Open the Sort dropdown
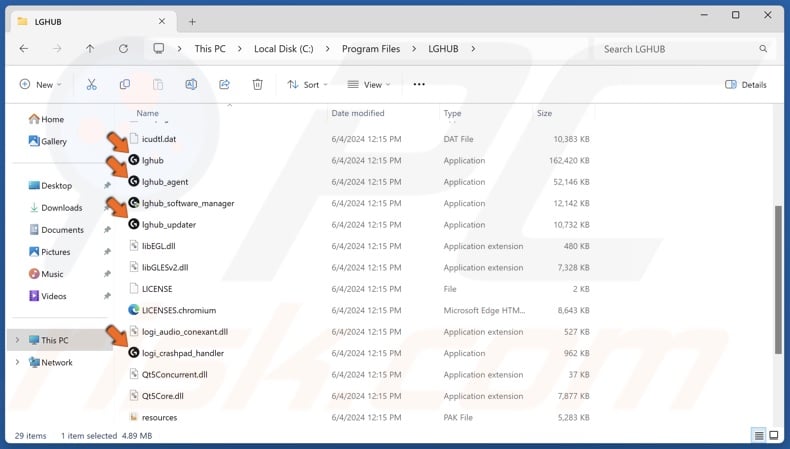 click(307, 85)
